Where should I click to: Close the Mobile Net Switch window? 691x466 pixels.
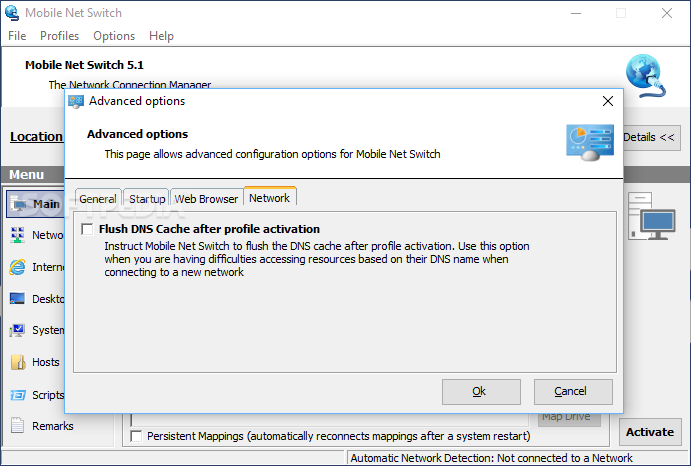tap(667, 13)
